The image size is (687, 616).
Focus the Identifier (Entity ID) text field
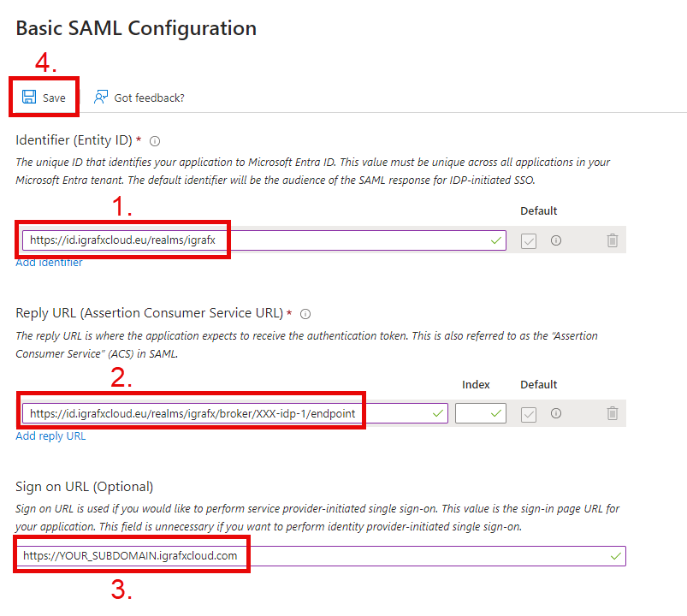[257, 241]
